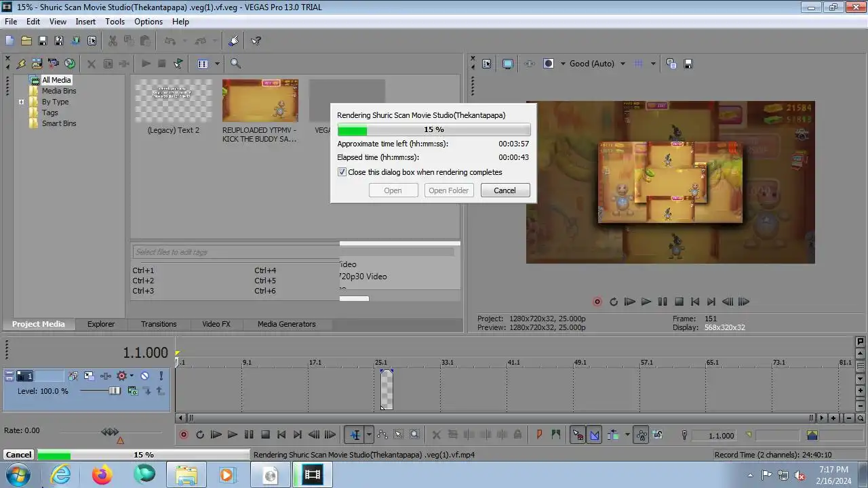Uncheck Close this dialog box when rendering completes

coord(342,172)
